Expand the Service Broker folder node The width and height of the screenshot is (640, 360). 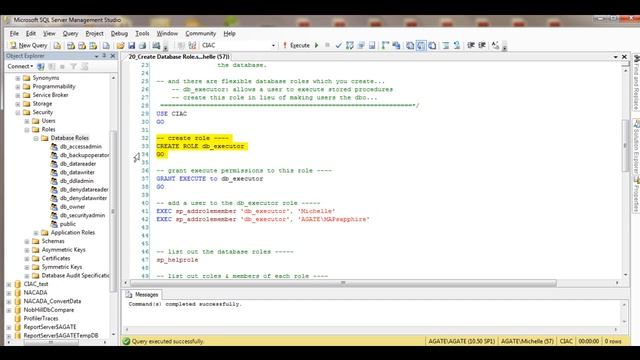[18, 95]
